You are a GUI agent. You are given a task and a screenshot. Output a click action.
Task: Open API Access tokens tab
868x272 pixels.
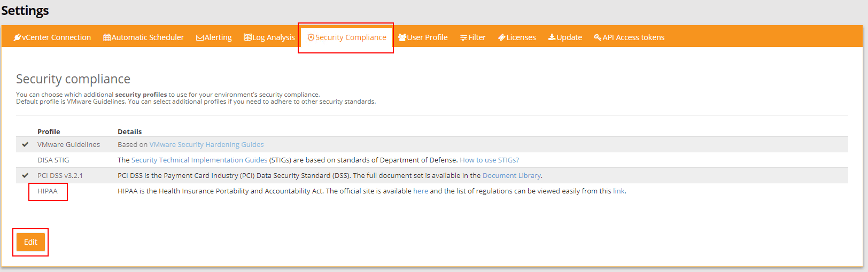(x=629, y=37)
